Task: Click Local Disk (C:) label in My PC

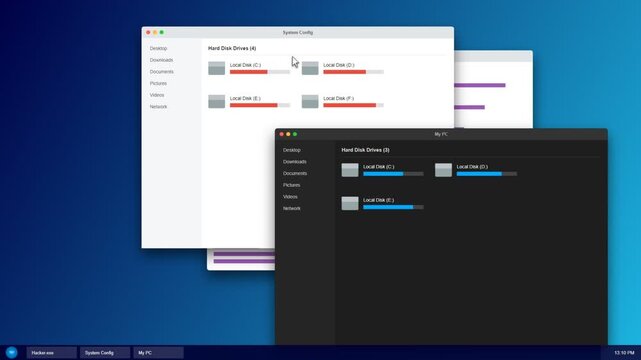Action: [379, 167]
